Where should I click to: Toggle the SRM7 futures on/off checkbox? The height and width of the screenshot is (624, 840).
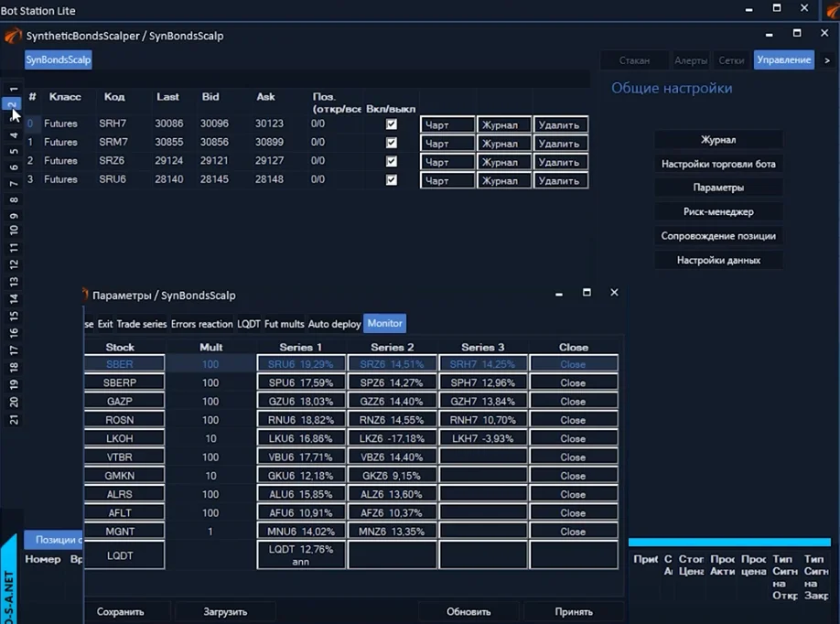point(392,143)
